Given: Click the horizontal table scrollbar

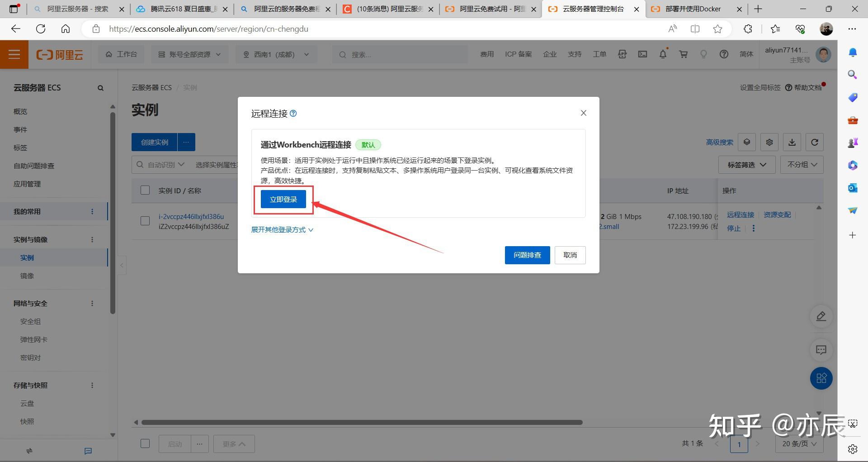Looking at the screenshot, I should click(x=362, y=422).
